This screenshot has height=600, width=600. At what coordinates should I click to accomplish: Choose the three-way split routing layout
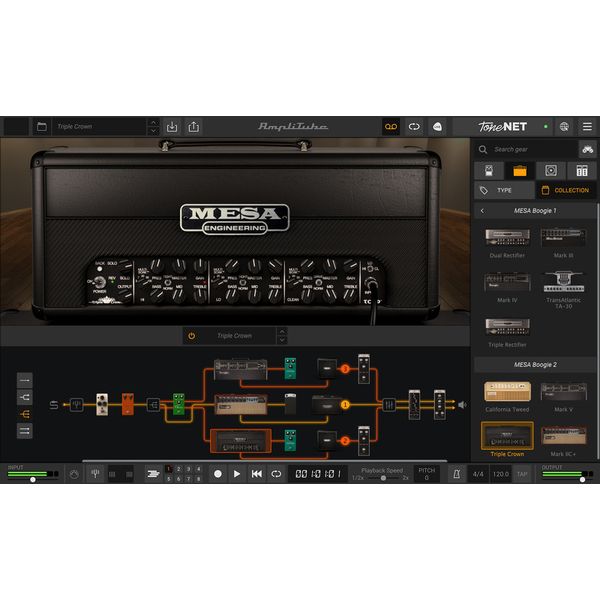tap(25, 414)
